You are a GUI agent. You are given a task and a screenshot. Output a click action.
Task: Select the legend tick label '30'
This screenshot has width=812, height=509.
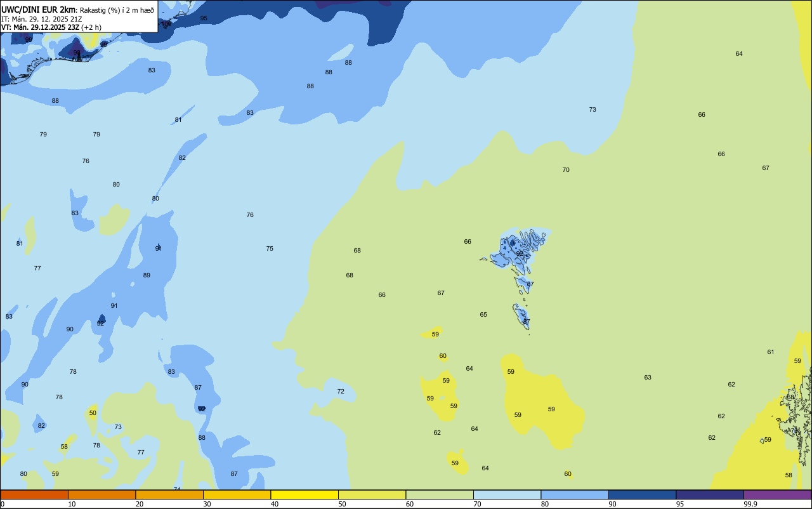tap(207, 504)
